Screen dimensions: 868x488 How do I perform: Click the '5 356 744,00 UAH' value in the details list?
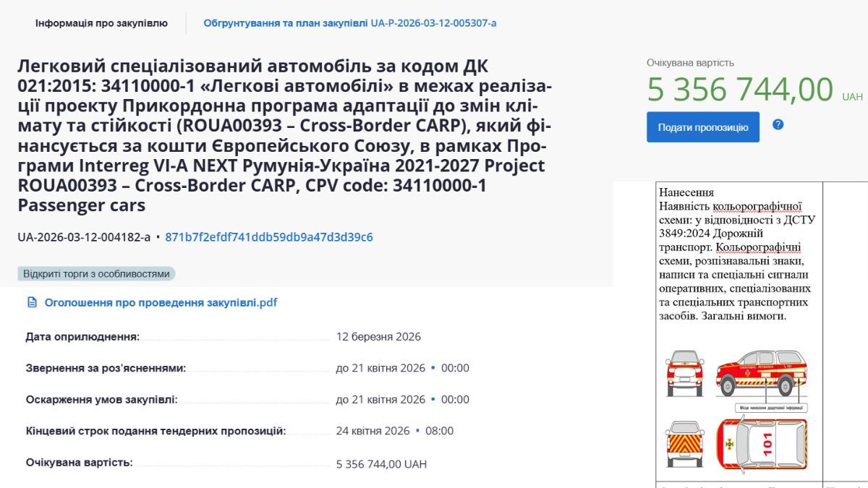tap(381, 463)
